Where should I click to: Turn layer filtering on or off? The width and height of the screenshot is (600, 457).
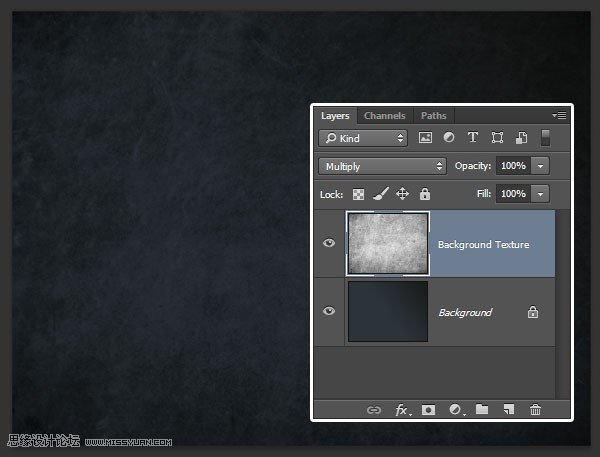[x=545, y=138]
